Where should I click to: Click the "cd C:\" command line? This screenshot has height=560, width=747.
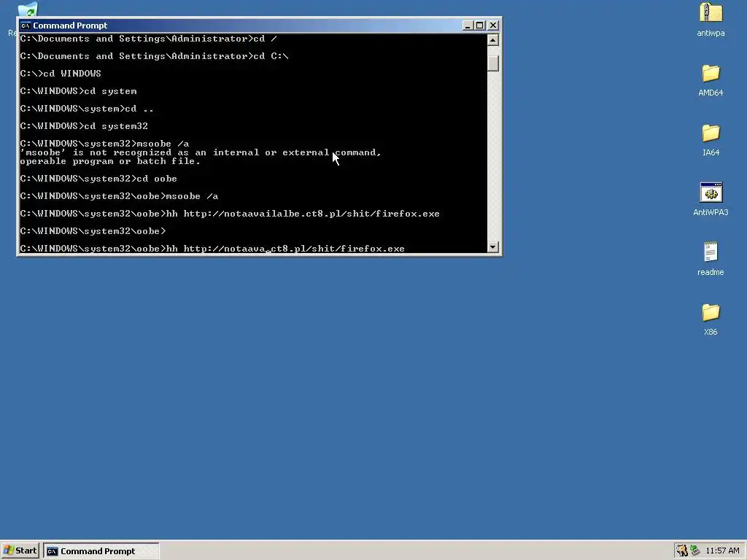(154, 56)
